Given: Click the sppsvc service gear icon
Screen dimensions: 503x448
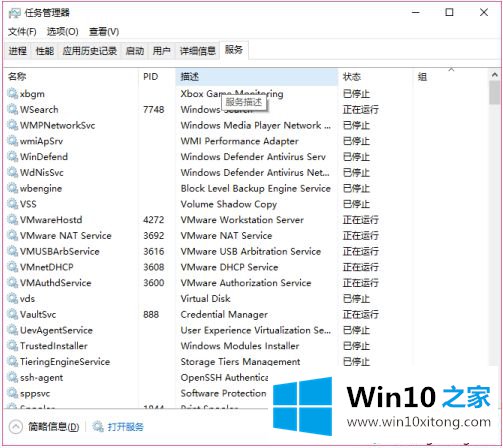Looking at the screenshot, I should tap(12, 393).
